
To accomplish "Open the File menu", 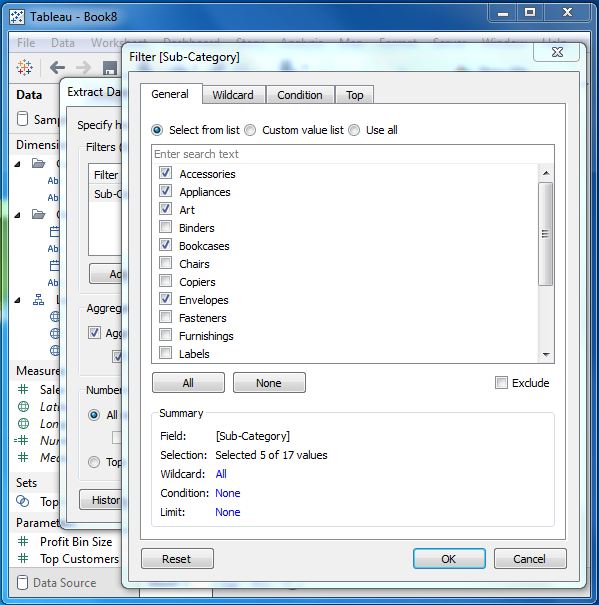I will tap(26, 43).
